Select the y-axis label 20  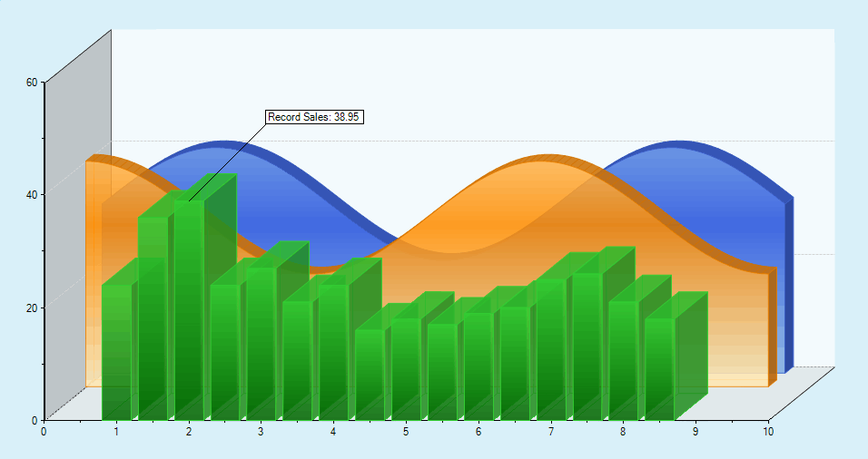pos(32,308)
